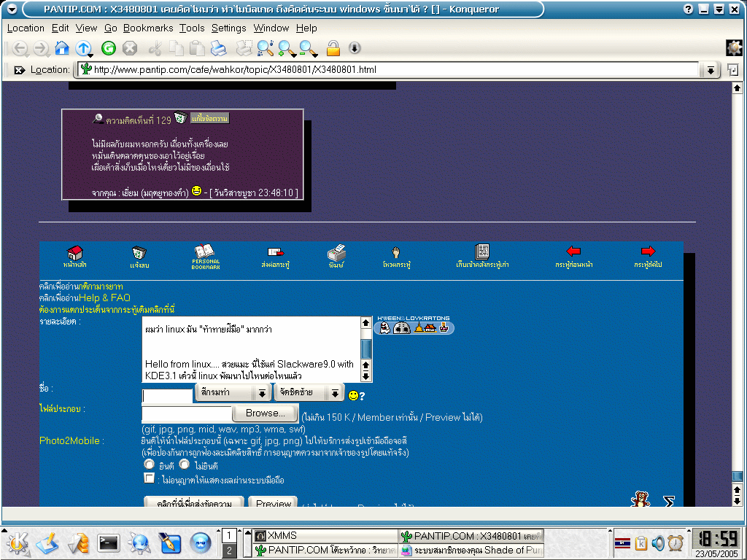747x560 pixels.
Task: Tick the ไม่อนุญาตให้แสดงผลผ่านระบบมือถือ checkbox
Action: [149, 478]
